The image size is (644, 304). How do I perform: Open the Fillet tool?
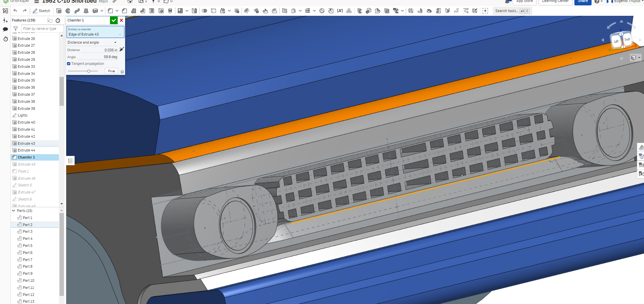pyautogui.click(x=111, y=10)
